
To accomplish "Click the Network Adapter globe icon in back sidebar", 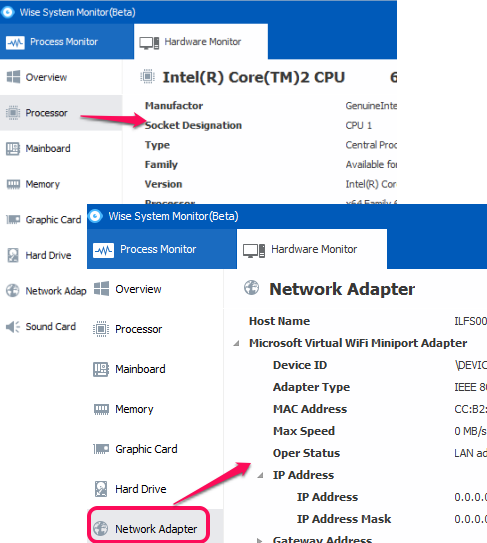I will pyautogui.click(x=13, y=291).
